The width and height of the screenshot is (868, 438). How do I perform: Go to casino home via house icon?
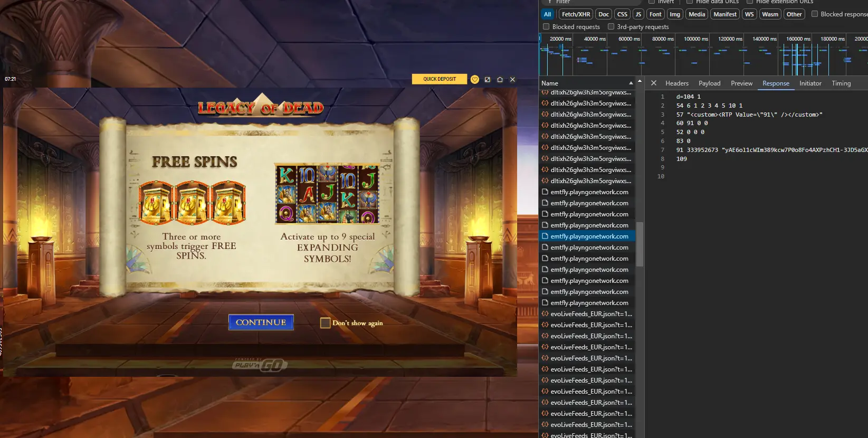coord(500,79)
